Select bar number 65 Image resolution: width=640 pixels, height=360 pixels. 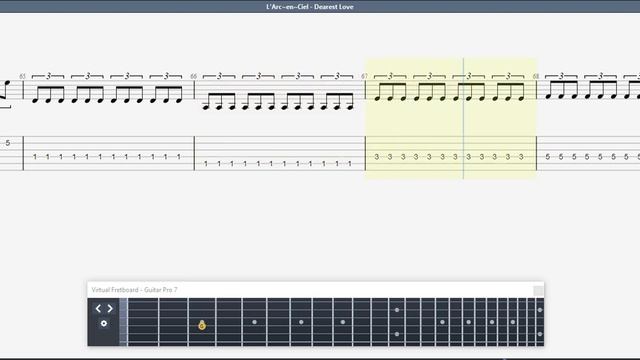[x=22, y=76]
